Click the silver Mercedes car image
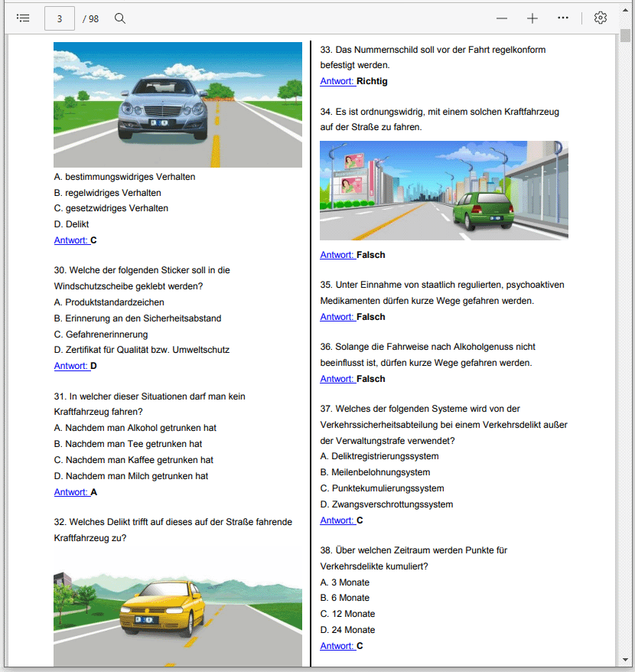 (x=177, y=105)
